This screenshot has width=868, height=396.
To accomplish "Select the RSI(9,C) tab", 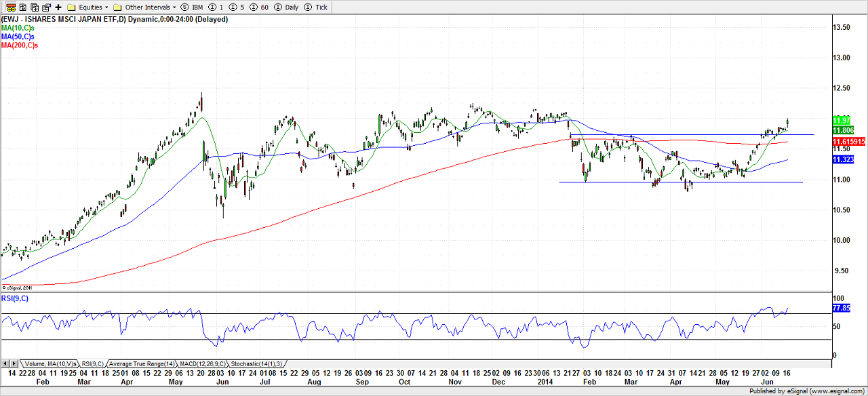I will pos(92,363).
